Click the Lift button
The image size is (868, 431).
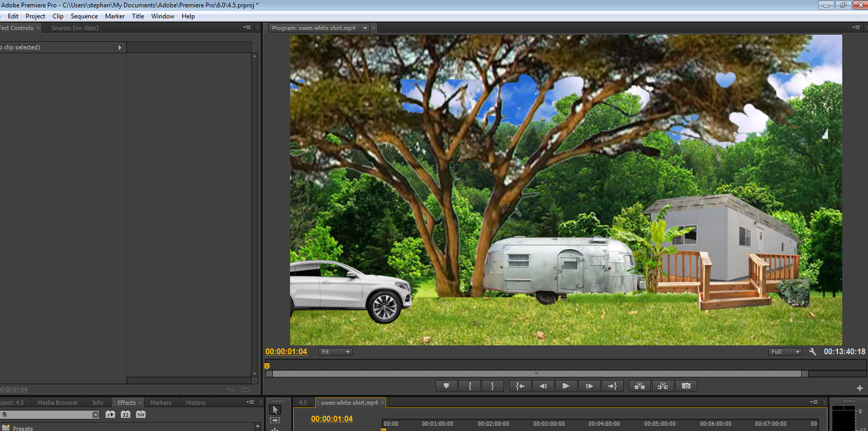click(x=639, y=386)
